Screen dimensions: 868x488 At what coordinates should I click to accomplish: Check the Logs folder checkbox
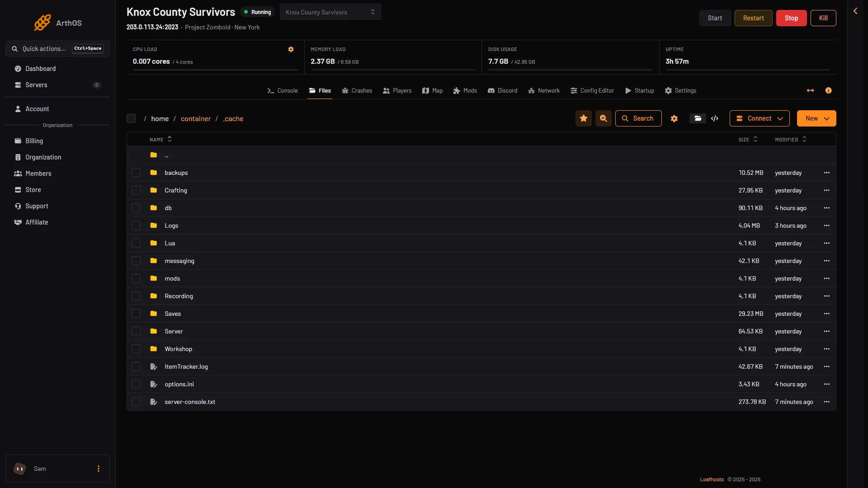point(136,225)
